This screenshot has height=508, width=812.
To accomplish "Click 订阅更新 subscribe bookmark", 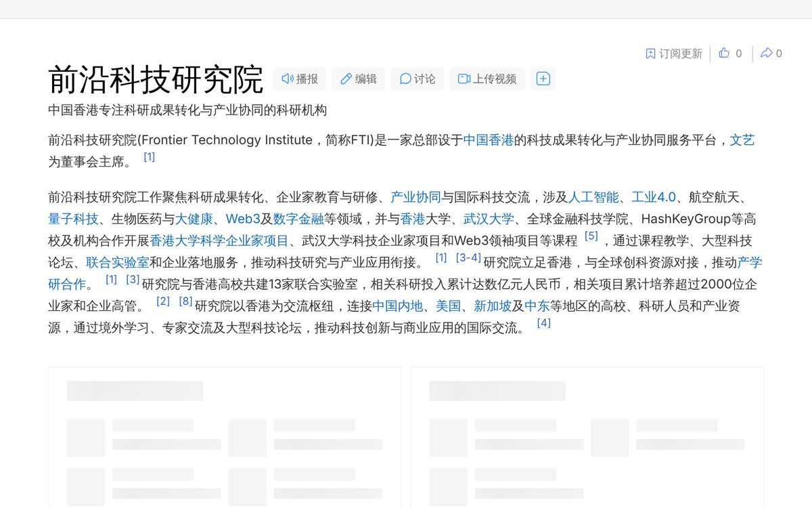I will [x=674, y=54].
